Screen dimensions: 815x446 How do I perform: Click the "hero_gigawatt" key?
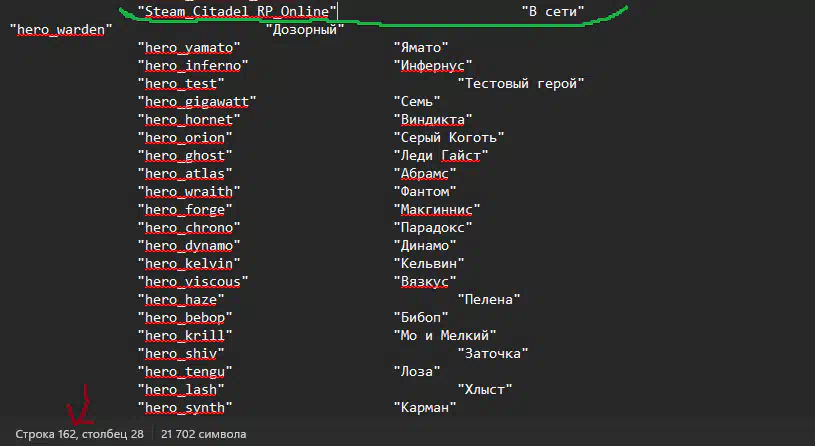(197, 102)
